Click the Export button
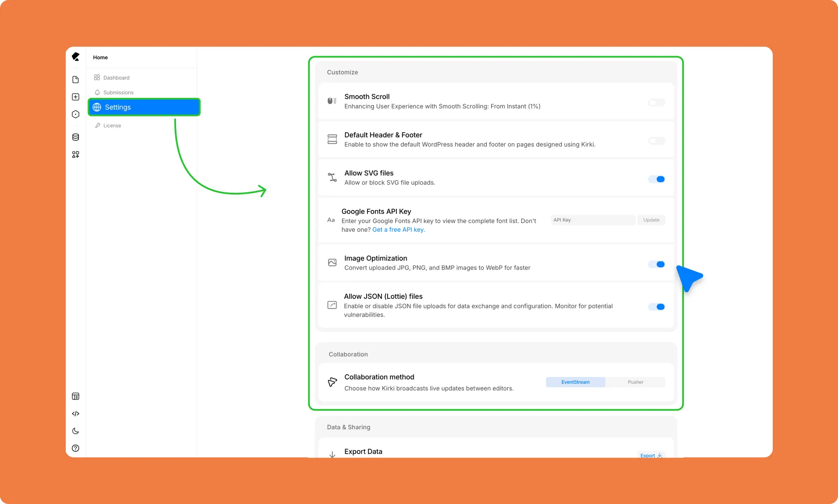This screenshot has height=504, width=838. click(x=651, y=455)
